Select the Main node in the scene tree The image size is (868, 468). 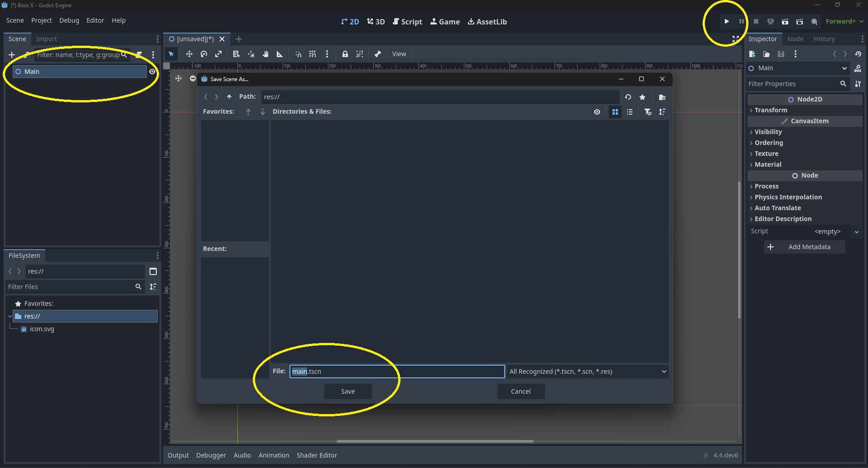tap(80, 72)
